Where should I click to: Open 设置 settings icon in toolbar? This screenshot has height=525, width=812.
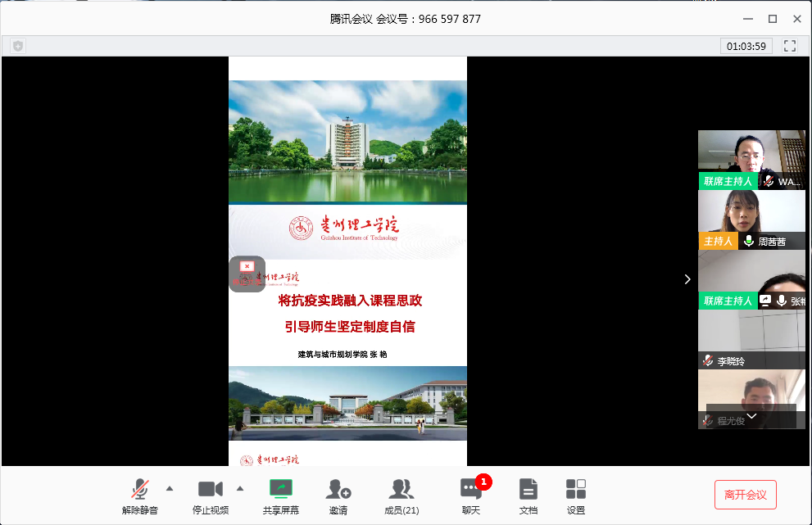[x=576, y=490]
